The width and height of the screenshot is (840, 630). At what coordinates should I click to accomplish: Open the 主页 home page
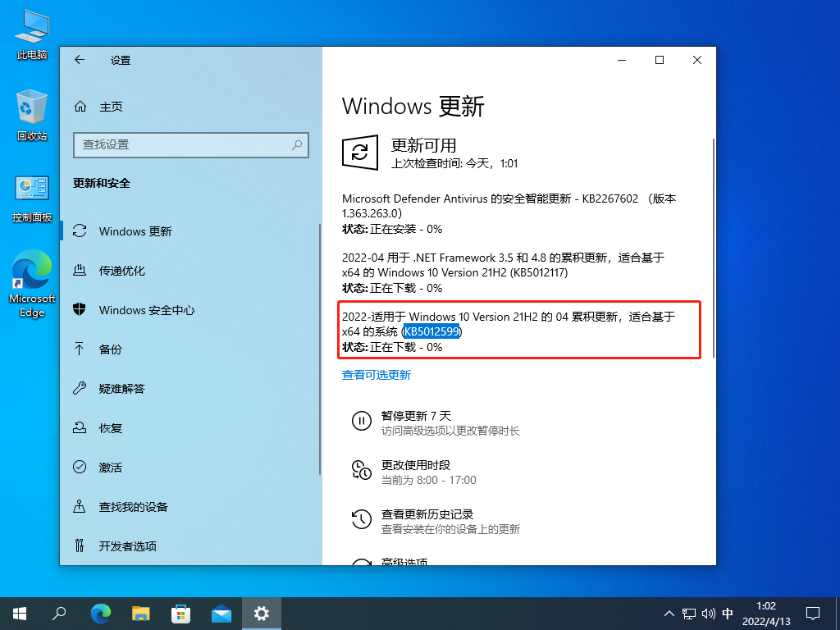pos(111,107)
